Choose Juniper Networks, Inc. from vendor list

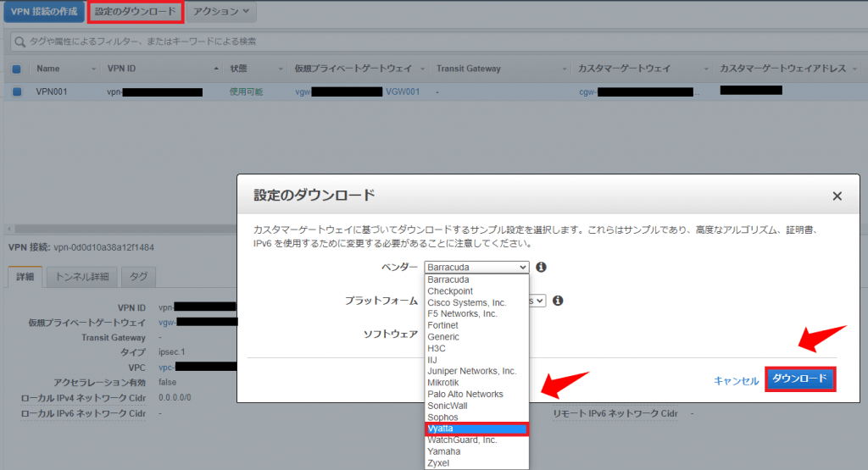click(x=476, y=372)
